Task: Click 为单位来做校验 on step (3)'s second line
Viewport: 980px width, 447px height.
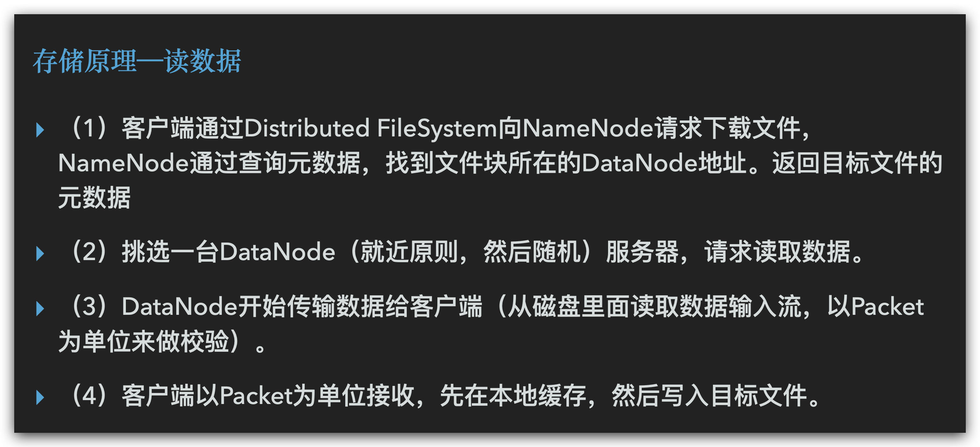Action: (143, 341)
